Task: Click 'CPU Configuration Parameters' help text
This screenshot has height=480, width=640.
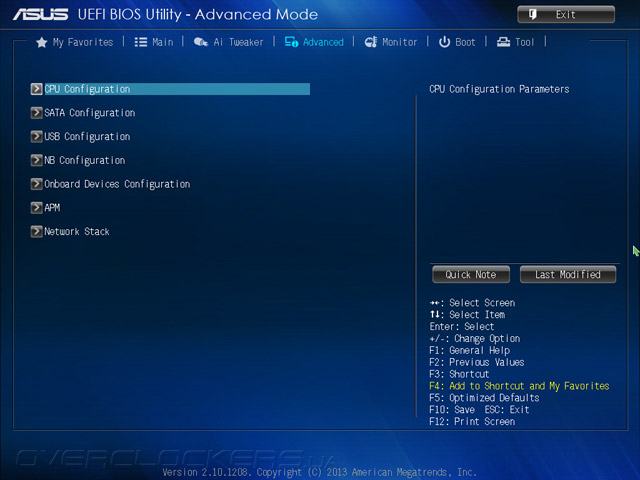Action: pos(499,89)
